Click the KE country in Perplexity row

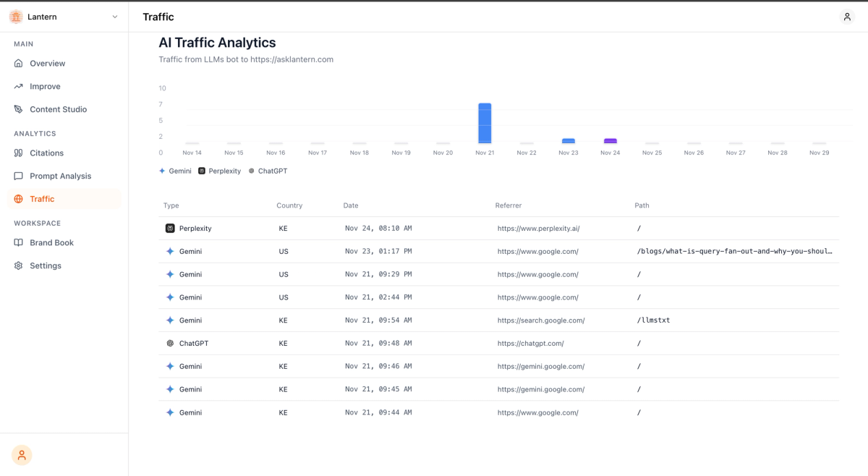[283, 229]
